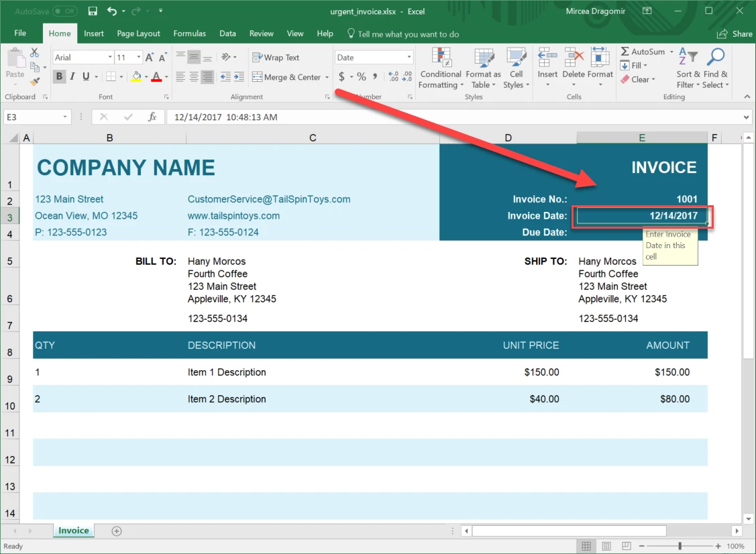Open the Date number format dropdown
Screen dimensions: 756x554
tap(409, 58)
